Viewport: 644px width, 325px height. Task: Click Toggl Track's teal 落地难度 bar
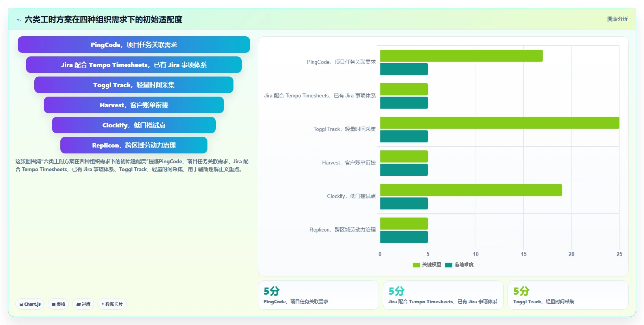(404, 136)
